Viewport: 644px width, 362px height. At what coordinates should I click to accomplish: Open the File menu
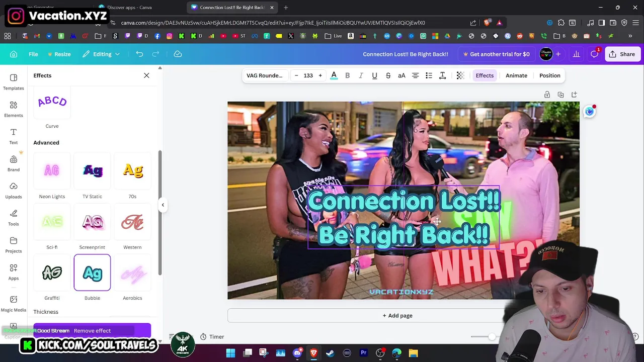click(33, 54)
